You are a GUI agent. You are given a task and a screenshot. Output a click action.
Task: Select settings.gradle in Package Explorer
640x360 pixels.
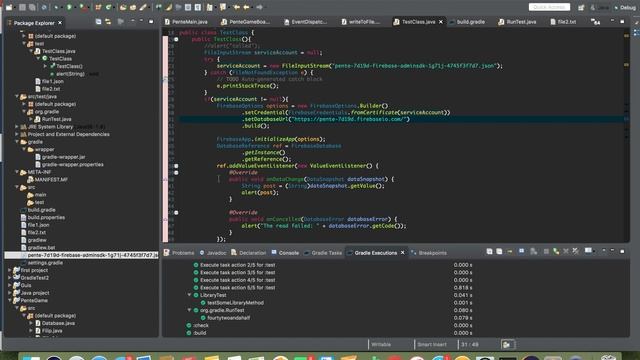click(45, 263)
